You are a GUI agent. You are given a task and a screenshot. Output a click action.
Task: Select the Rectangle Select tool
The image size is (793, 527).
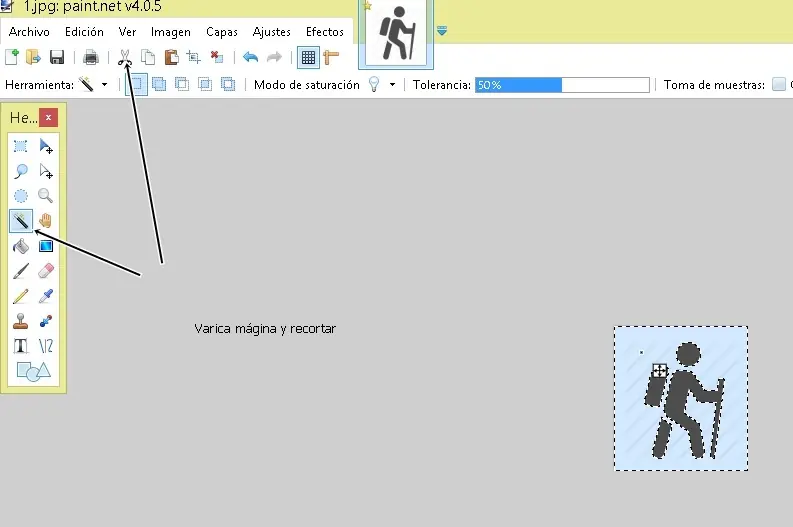pyautogui.click(x=20, y=146)
